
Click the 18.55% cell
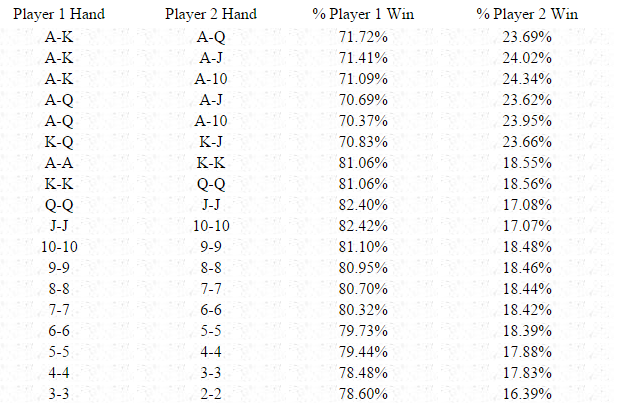527,162
